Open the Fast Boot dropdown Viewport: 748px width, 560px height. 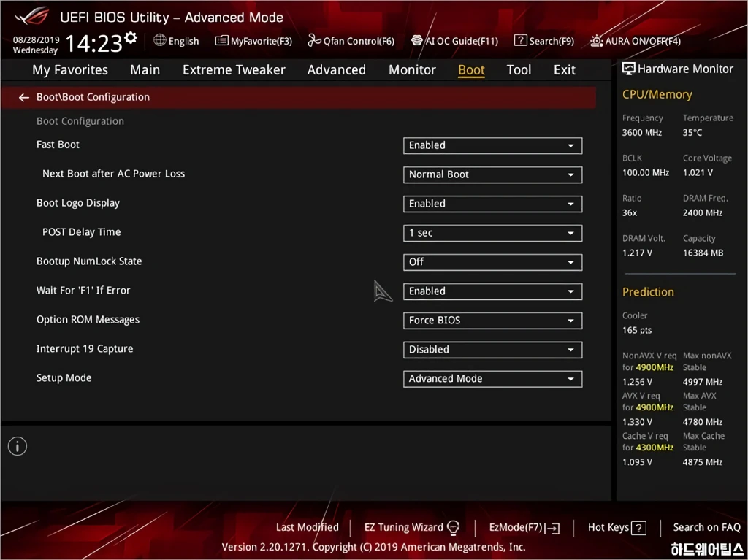pyautogui.click(x=492, y=145)
